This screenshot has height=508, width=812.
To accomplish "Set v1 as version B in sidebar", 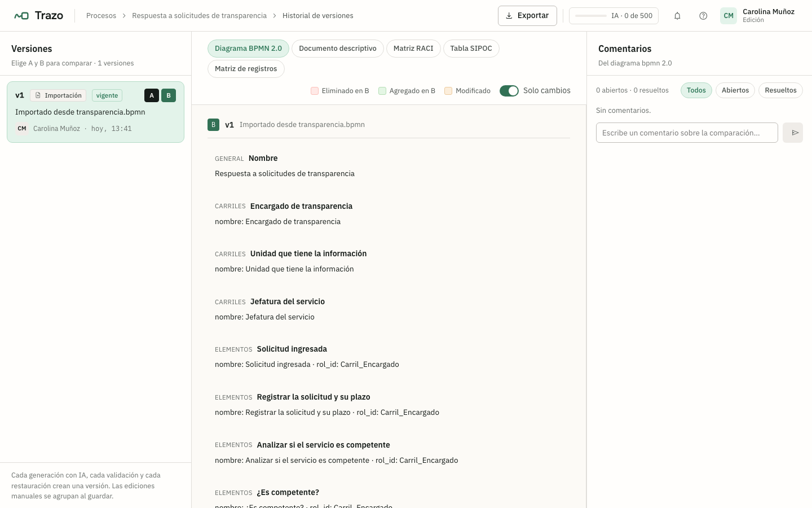I will [169, 95].
